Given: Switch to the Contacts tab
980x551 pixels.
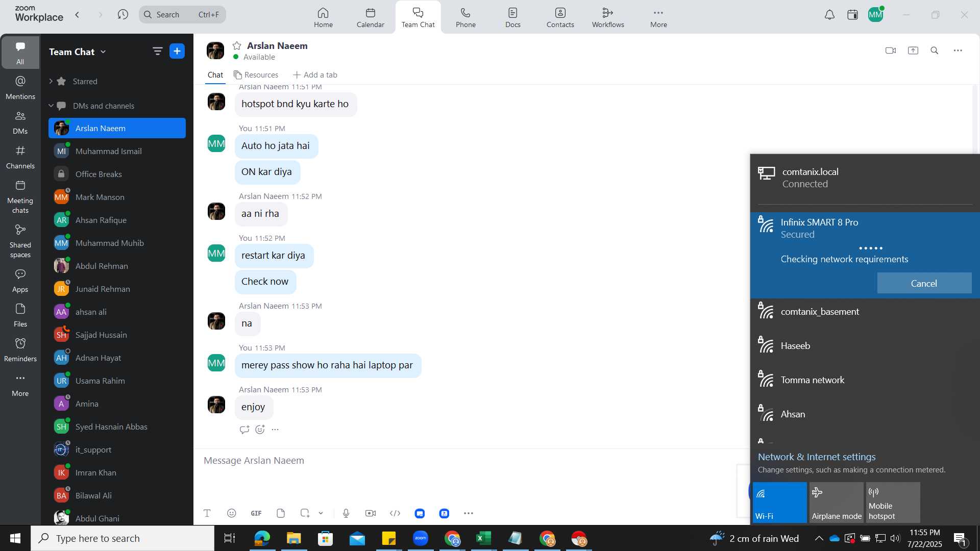Looking at the screenshot, I should pos(560,17).
